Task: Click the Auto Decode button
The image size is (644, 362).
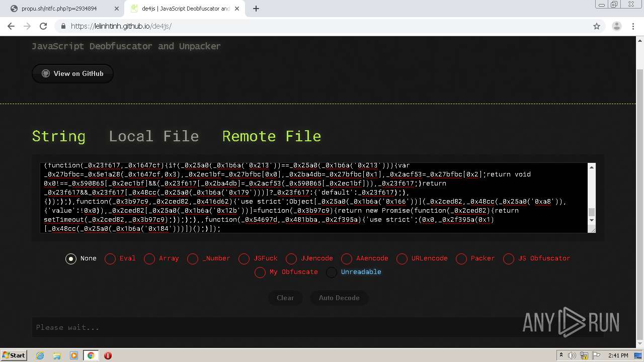Action: point(339,298)
